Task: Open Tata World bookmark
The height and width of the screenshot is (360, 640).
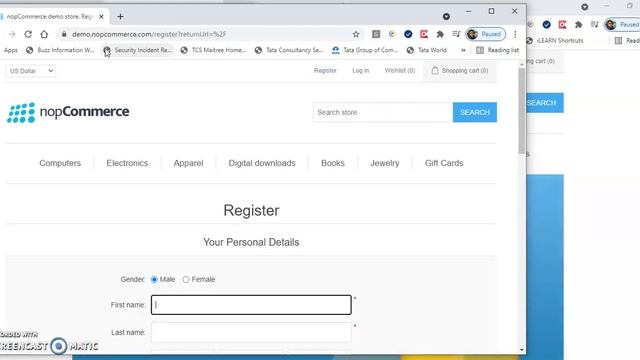Action: [427, 50]
